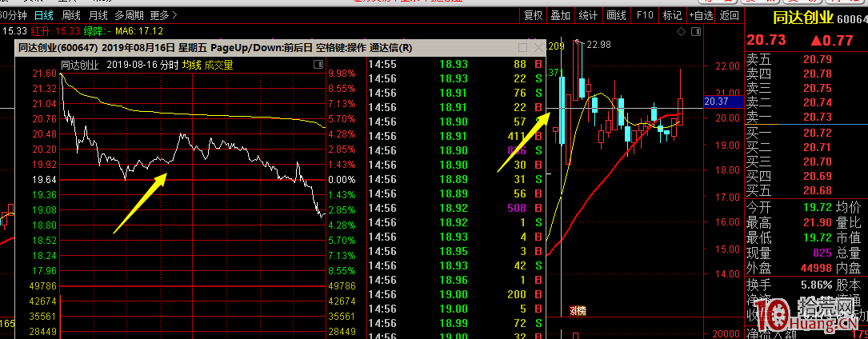This screenshot has height=339, width=868.
Task: Click the 均线 label in the intraday popup
Action: coord(191,66)
